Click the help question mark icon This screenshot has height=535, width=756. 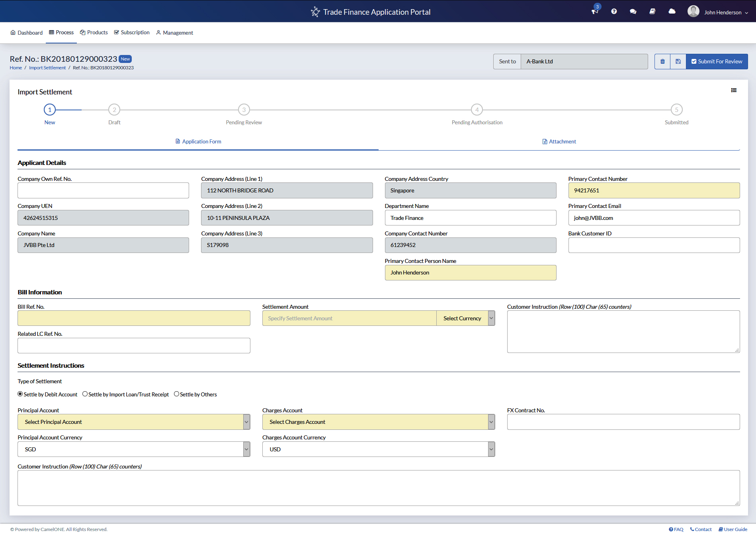pyautogui.click(x=614, y=12)
